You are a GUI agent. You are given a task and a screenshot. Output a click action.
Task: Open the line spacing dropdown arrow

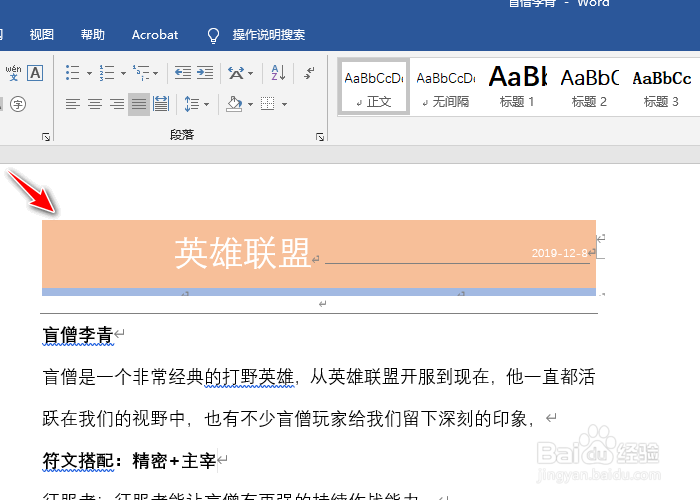206,105
